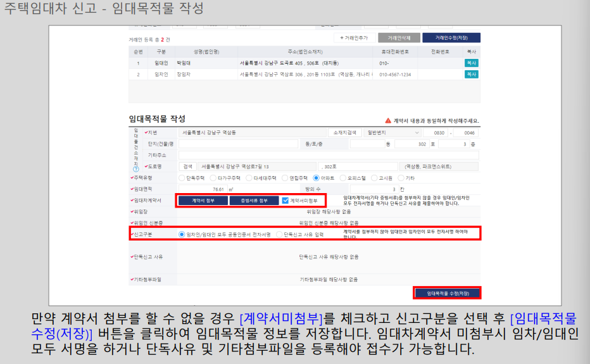
Task: Click the 층 field showing 3
Action: (454, 144)
